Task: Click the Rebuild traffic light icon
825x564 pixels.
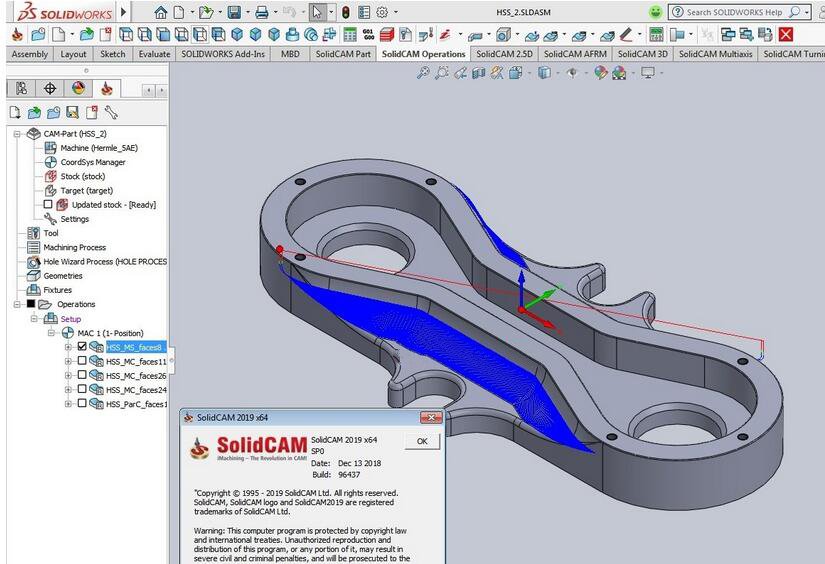Action: point(346,12)
